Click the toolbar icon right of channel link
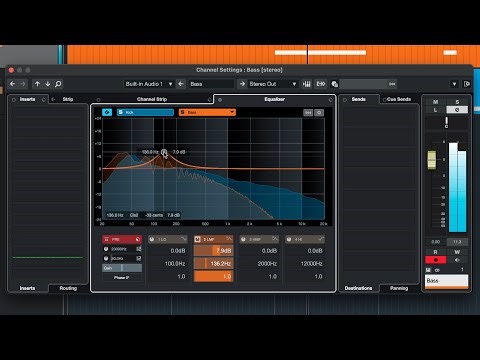Image resolution: width=480 pixels, height=360 pixels. [335, 84]
